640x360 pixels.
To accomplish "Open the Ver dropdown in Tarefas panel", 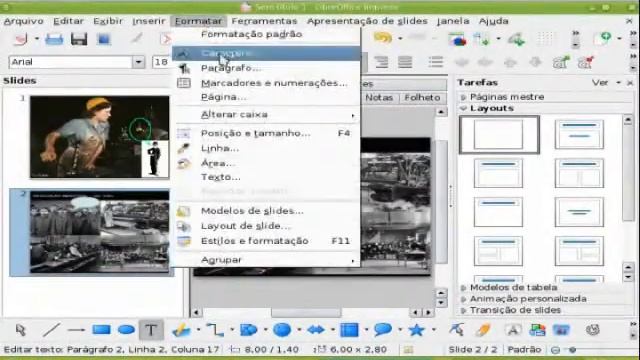I will tap(606, 83).
